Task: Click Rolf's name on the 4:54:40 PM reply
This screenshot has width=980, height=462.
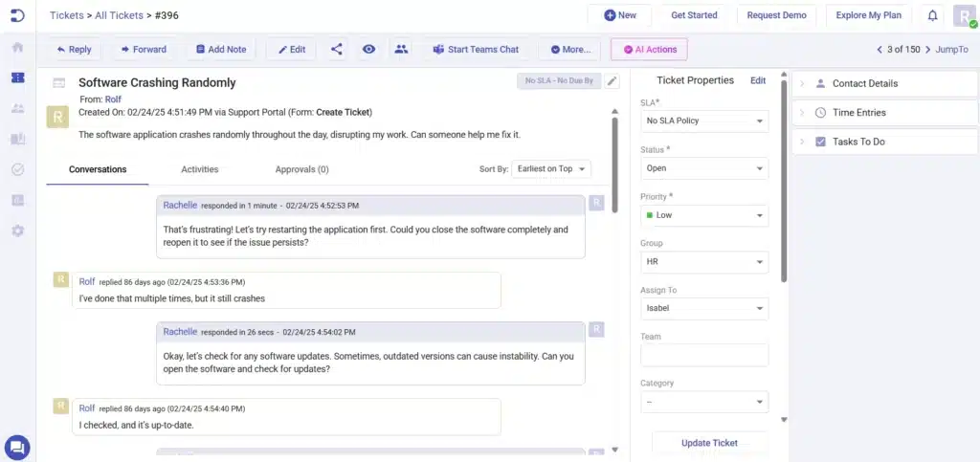Action: (x=87, y=408)
